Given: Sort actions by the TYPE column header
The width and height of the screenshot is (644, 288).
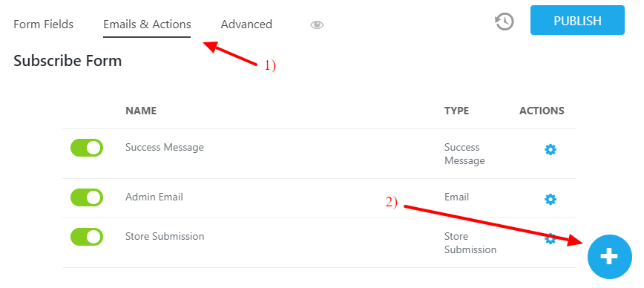Looking at the screenshot, I should coord(456,111).
